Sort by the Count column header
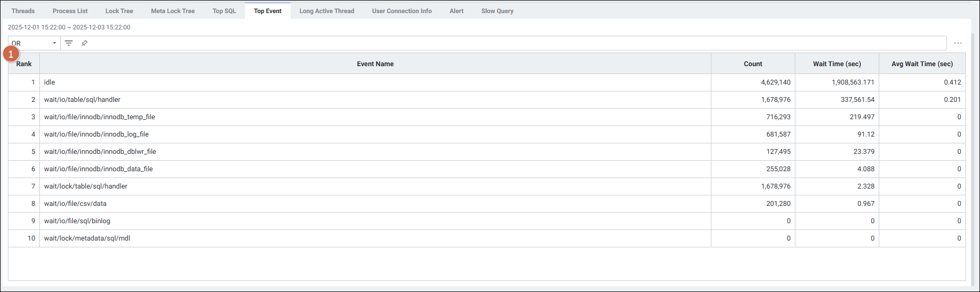 coord(753,64)
